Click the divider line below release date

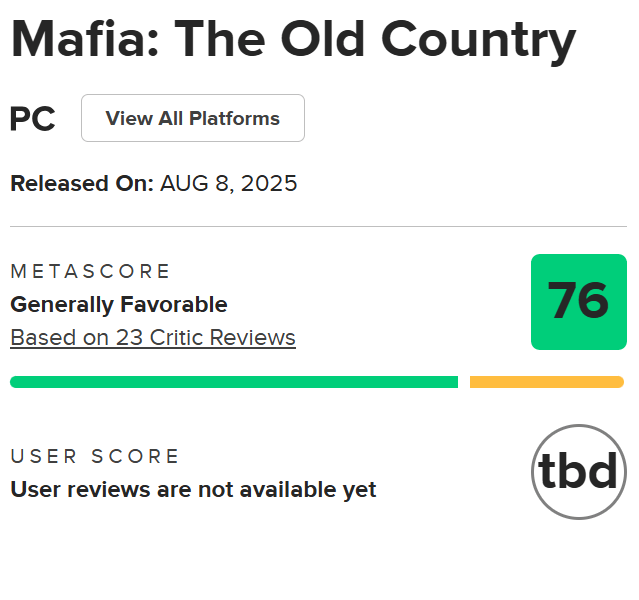tap(318, 226)
